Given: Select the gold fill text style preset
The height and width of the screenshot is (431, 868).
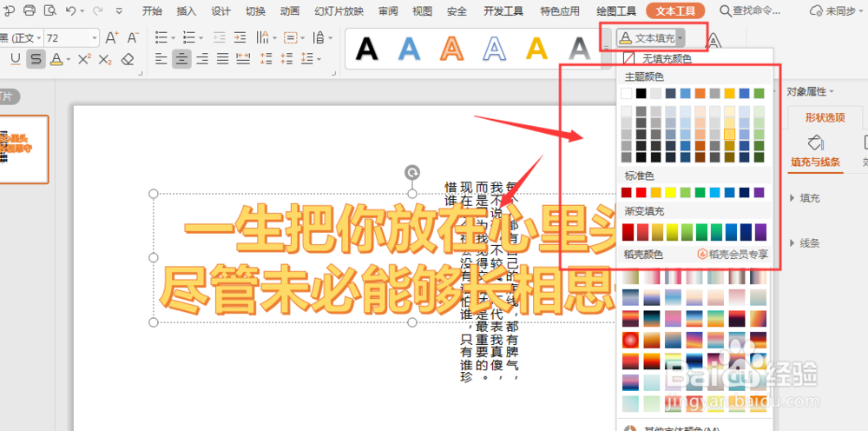Looking at the screenshot, I should (537, 49).
